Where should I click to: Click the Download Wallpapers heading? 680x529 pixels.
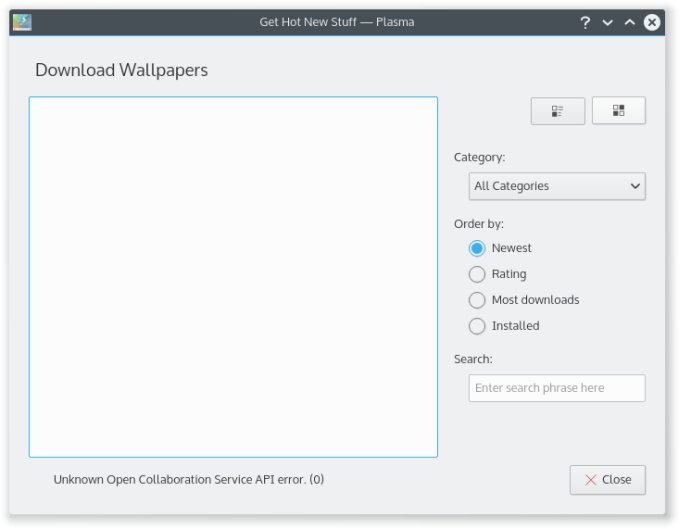pos(121,70)
